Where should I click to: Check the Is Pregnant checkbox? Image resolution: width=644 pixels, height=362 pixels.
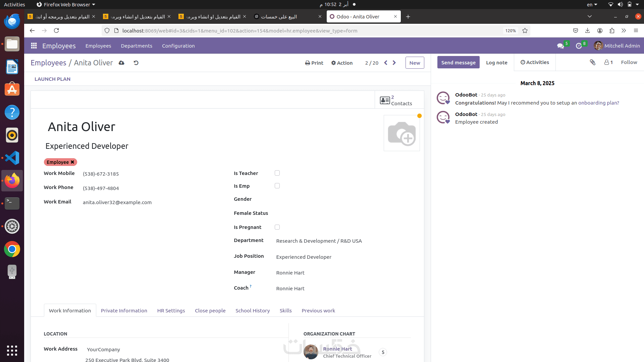[277, 227]
